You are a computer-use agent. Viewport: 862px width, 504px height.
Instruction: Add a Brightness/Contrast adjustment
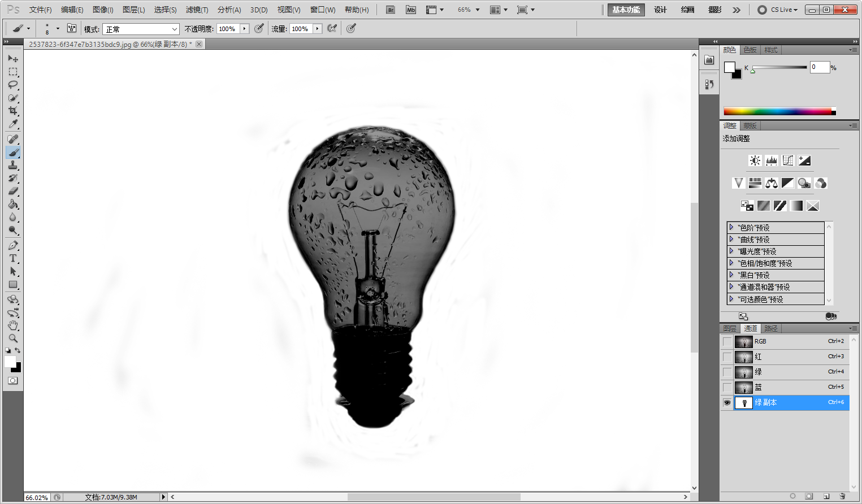tap(755, 160)
